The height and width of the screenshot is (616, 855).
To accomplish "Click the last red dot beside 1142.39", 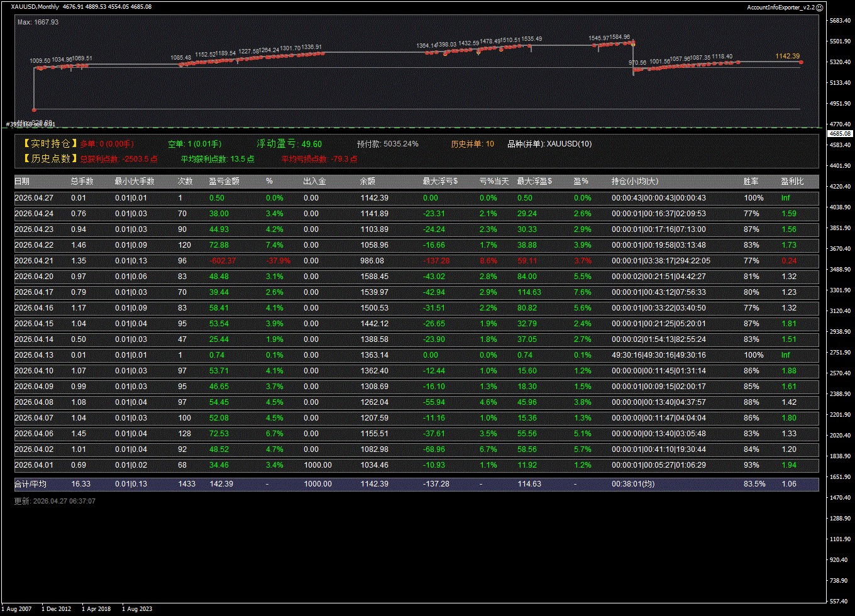I will [801, 62].
